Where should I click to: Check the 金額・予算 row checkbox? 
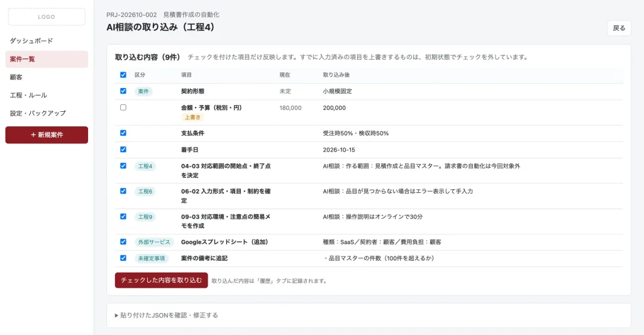pyautogui.click(x=123, y=107)
